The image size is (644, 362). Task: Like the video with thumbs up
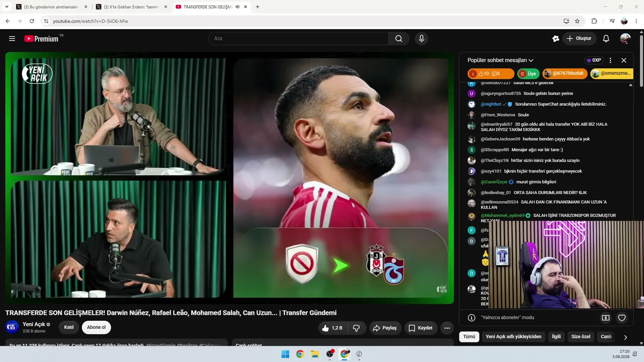pos(332,328)
